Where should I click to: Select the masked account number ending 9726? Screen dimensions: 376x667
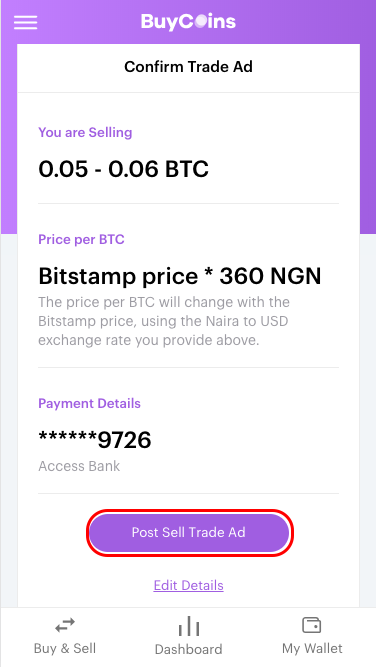pos(95,439)
